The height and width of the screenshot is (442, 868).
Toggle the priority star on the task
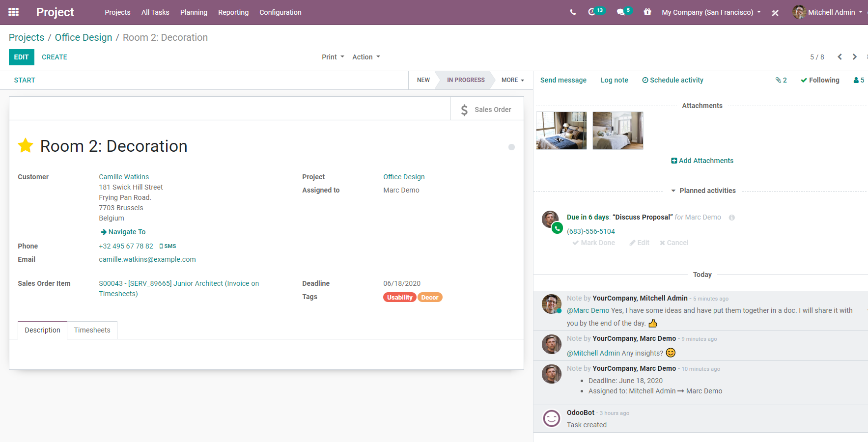[x=26, y=146]
